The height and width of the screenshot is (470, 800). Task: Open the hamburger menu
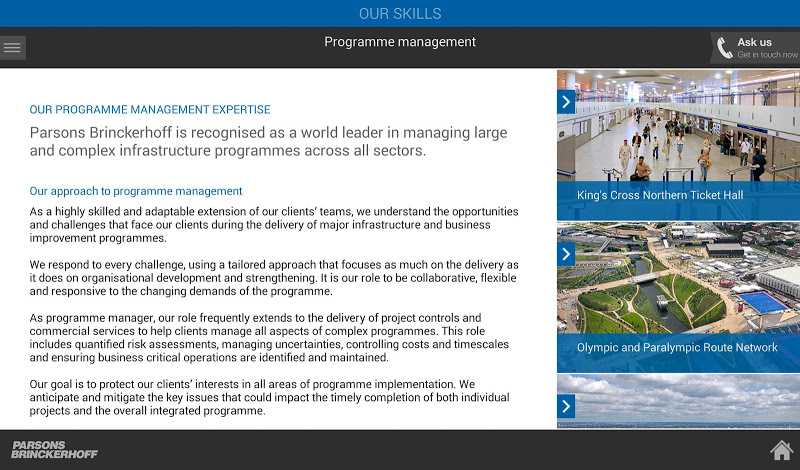click(x=12, y=47)
